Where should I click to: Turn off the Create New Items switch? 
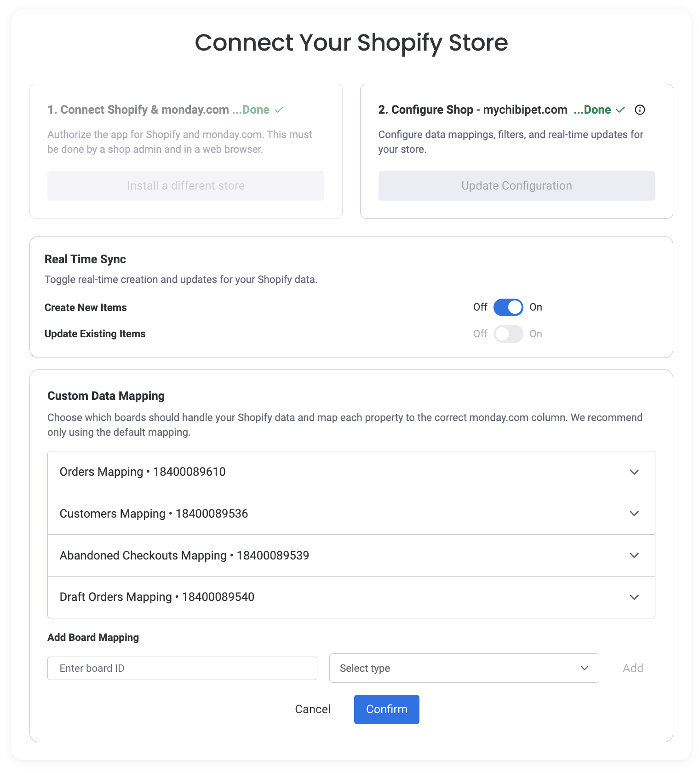pos(508,307)
